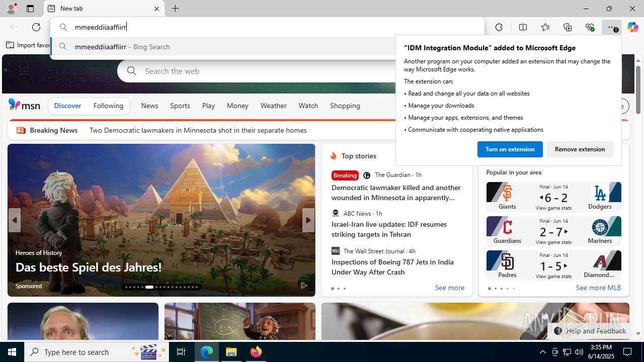Open the Play section

point(208,106)
